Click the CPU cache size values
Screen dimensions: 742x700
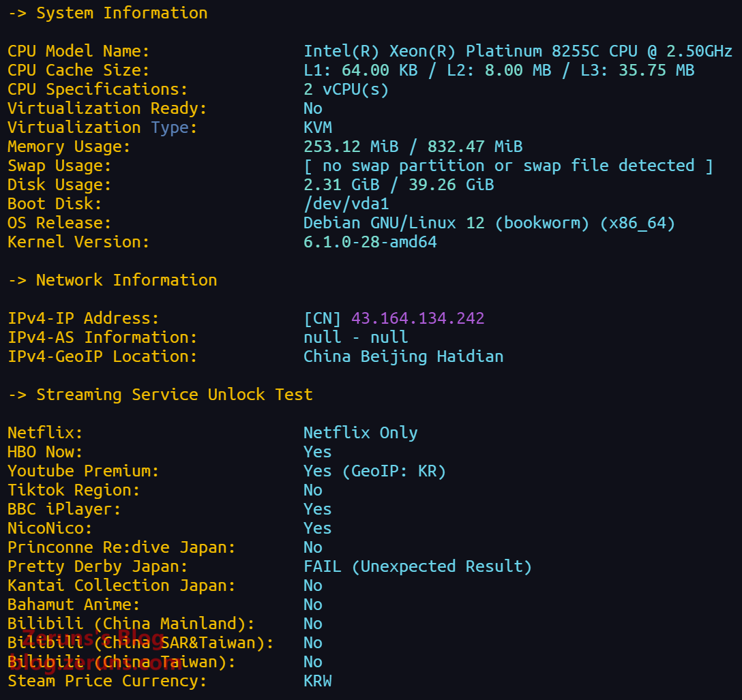(x=499, y=70)
